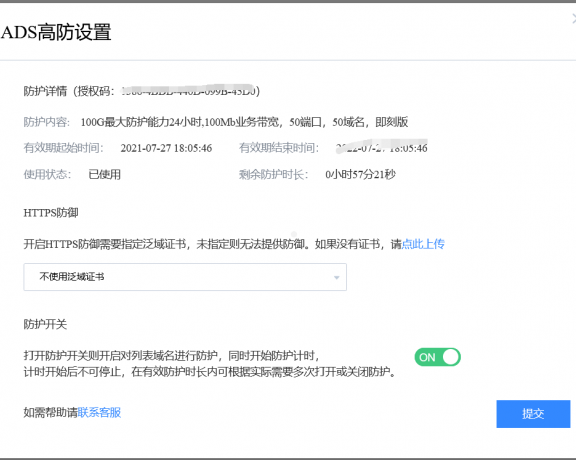Select the 已使用 usage status value
Image resolution: width=576 pixels, height=460 pixels.
pos(105,174)
